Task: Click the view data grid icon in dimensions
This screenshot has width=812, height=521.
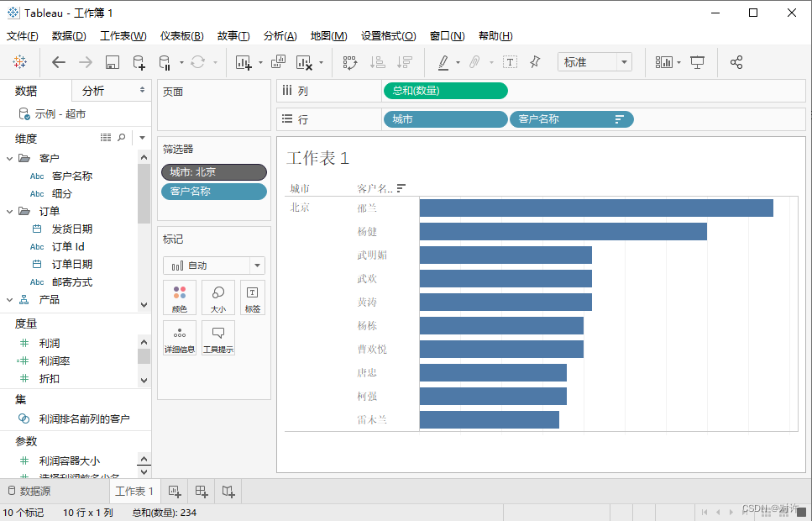Action: (106, 137)
